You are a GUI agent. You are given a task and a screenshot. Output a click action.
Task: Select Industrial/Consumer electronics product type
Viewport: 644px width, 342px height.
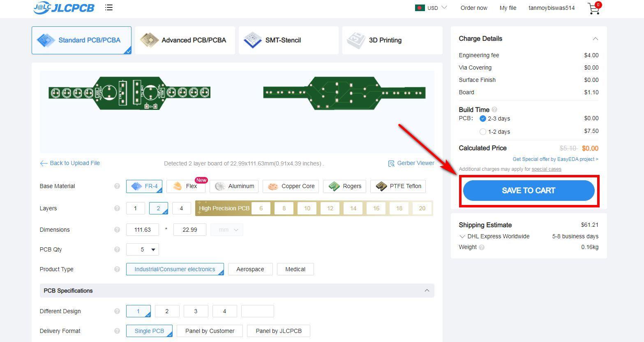pyautogui.click(x=175, y=269)
